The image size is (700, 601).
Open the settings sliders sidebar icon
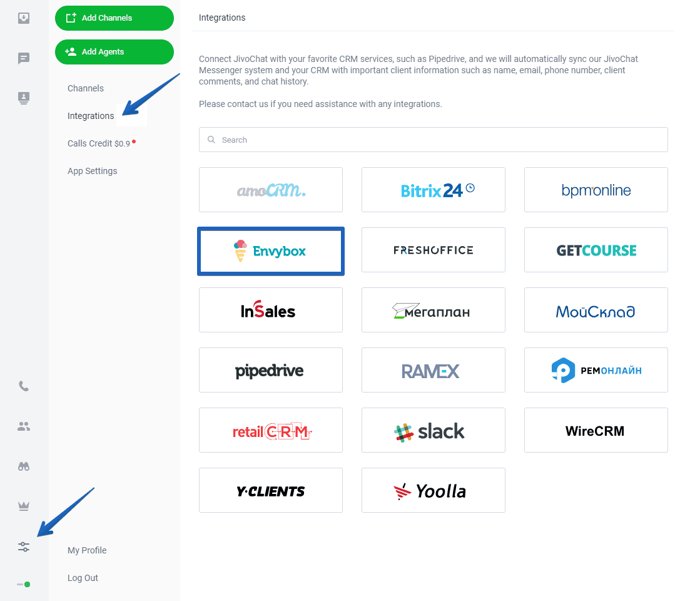point(24,547)
